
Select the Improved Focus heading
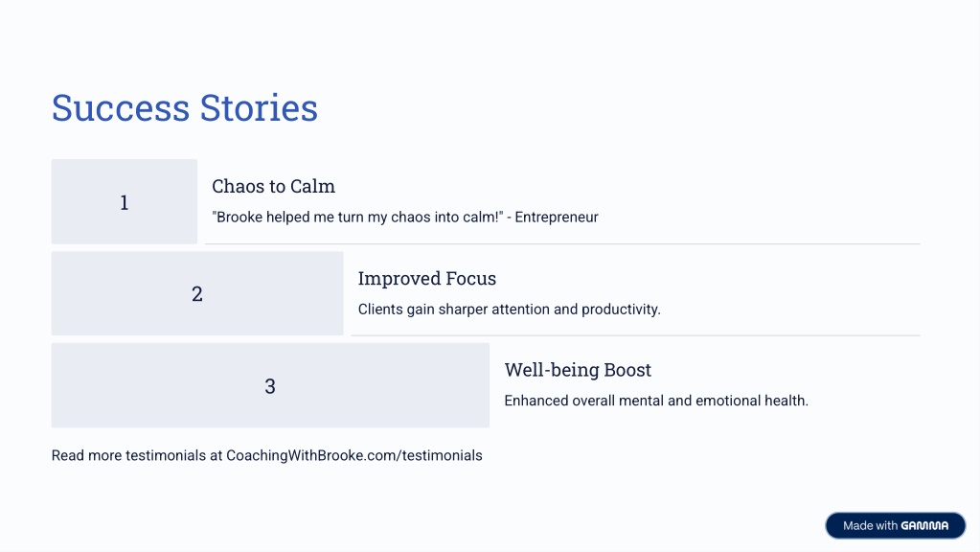(x=427, y=278)
